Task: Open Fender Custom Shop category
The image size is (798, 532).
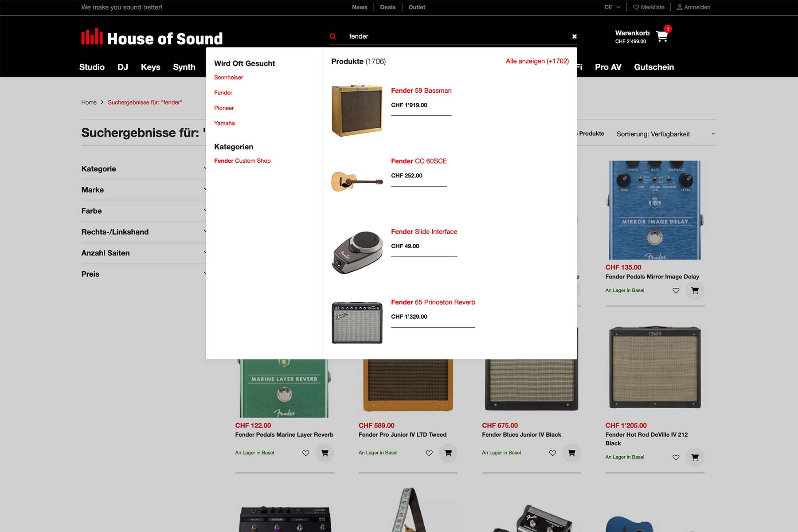Action: click(242, 161)
